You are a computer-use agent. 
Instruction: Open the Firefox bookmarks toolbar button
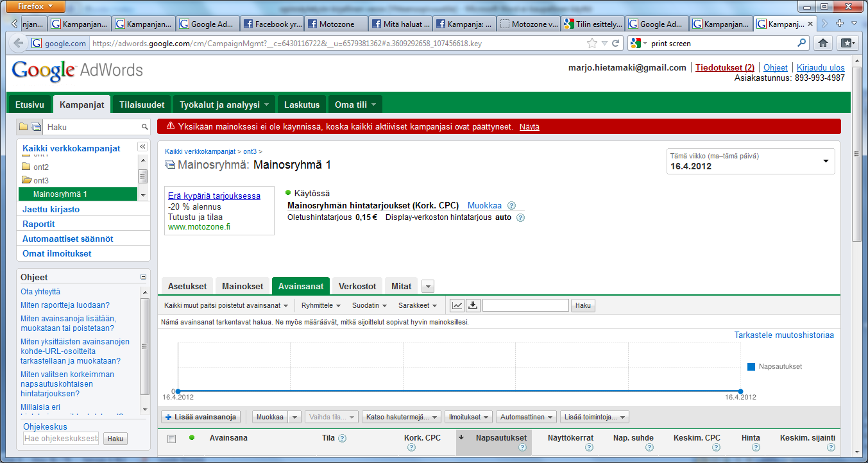coord(847,43)
